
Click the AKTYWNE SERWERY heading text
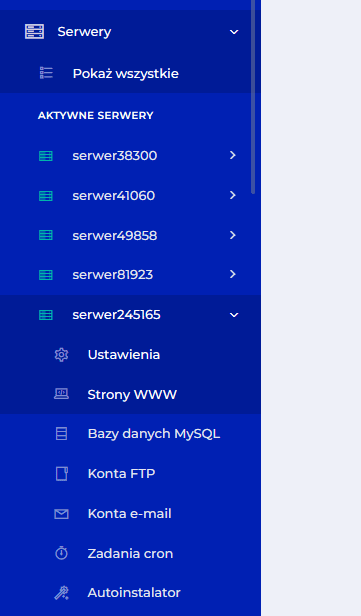[95, 116]
